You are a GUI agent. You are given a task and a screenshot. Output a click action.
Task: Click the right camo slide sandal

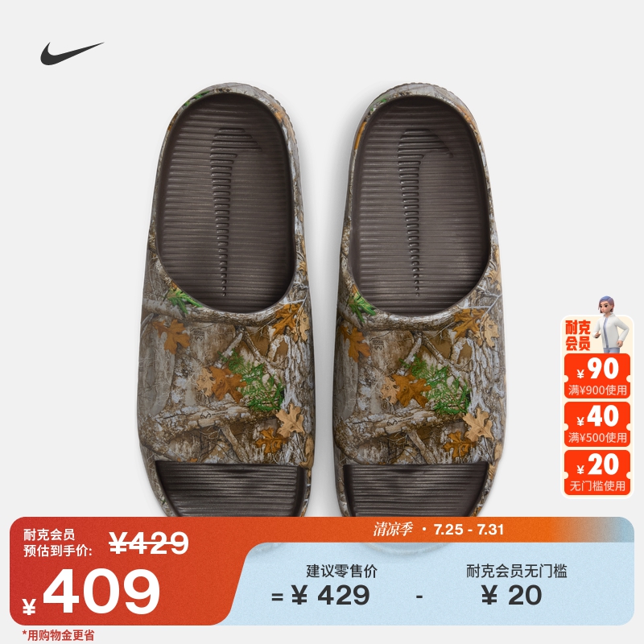click(x=419, y=300)
